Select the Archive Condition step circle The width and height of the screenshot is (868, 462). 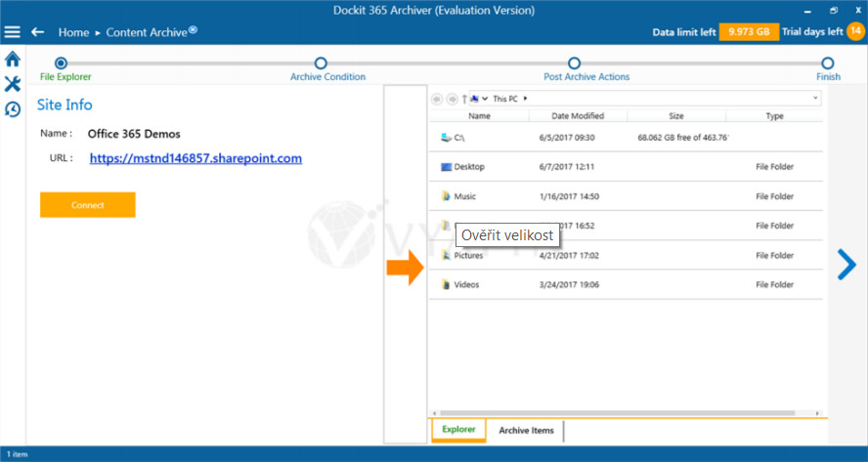pyautogui.click(x=321, y=63)
